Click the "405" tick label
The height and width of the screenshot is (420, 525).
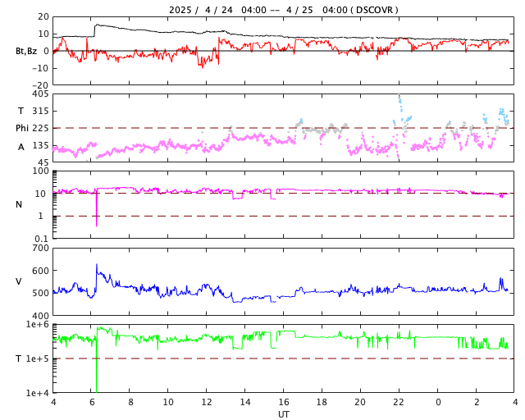pyautogui.click(x=40, y=94)
